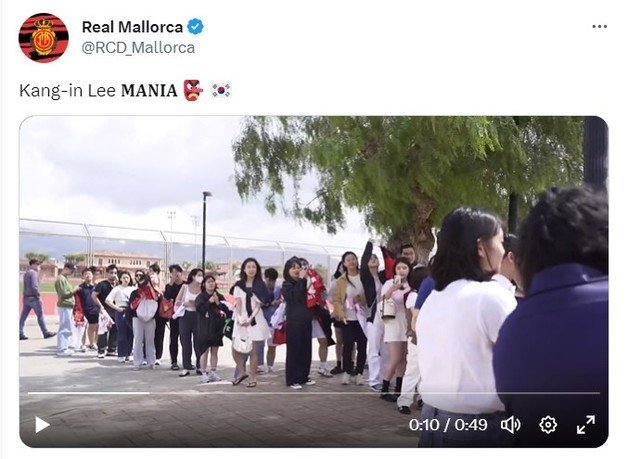Open the Real Mallorca display name link

tap(132, 27)
